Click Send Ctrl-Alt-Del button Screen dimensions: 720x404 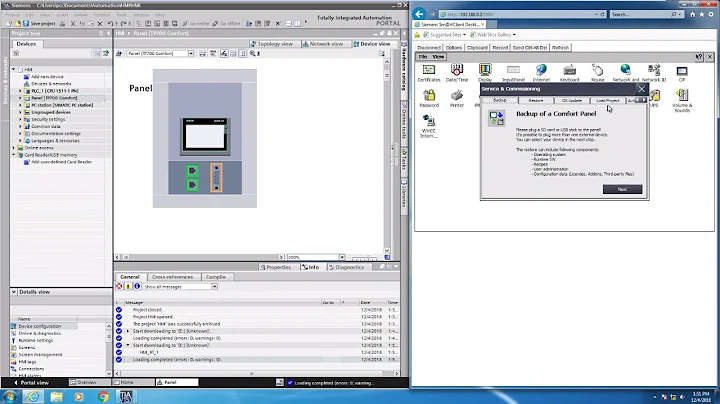(x=530, y=48)
